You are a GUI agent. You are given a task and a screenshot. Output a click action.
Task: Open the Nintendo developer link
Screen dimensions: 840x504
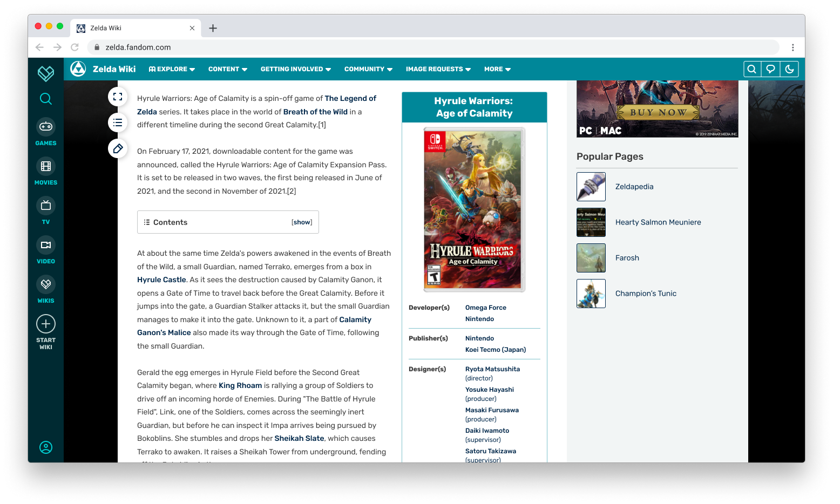coord(479,319)
